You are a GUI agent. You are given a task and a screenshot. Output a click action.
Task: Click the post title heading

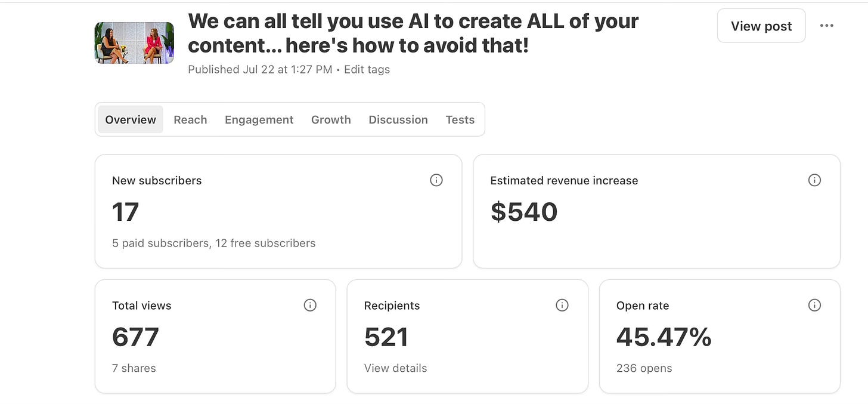(413, 33)
